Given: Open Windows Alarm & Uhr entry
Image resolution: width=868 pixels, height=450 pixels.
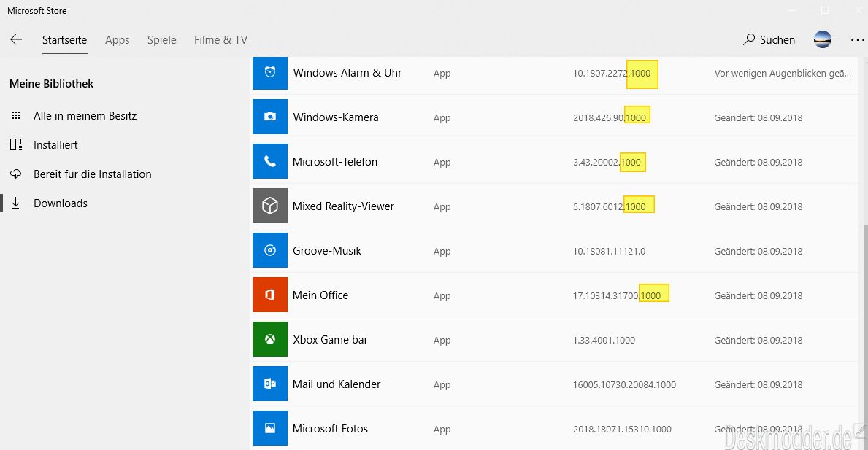Looking at the screenshot, I should click(x=347, y=72).
